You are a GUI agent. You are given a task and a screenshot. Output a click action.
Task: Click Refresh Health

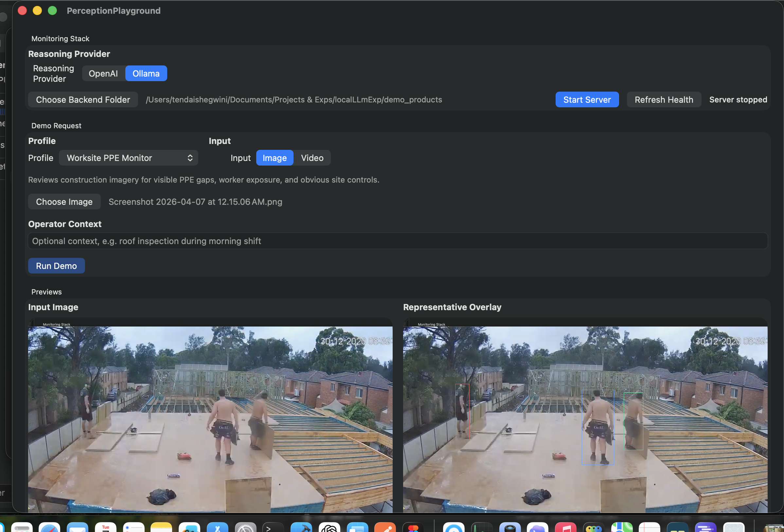664,99
